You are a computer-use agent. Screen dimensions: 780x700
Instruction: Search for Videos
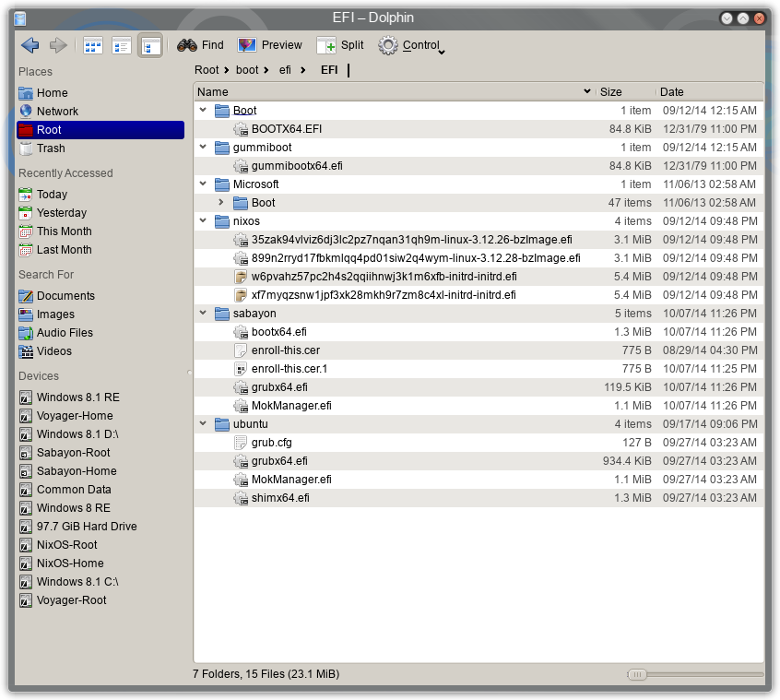[100, 351]
